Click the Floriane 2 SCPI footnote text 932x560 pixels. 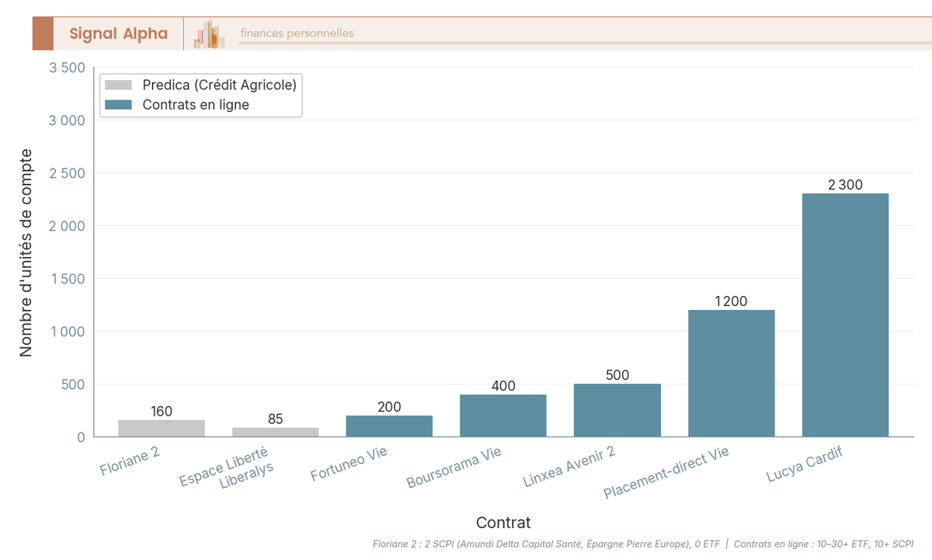click(546, 544)
